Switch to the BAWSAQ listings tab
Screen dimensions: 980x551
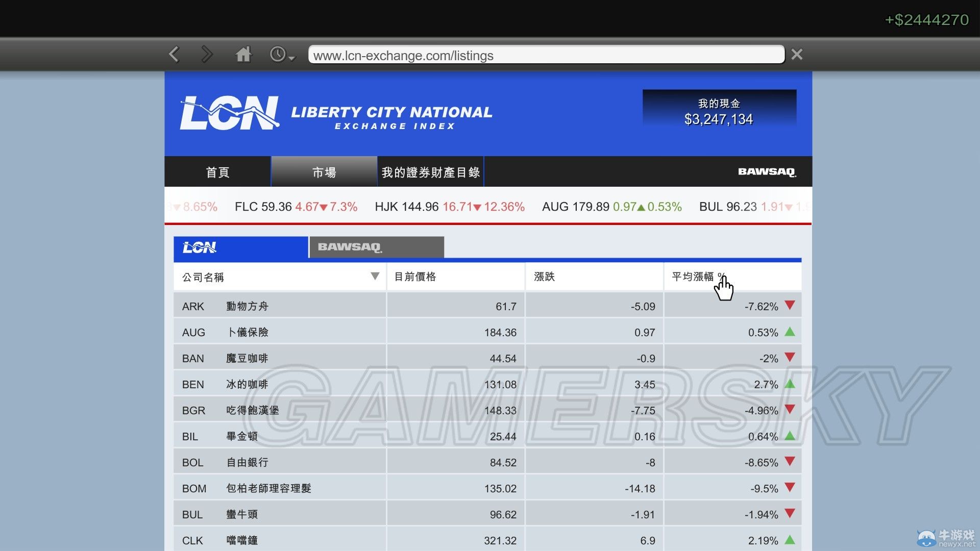[377, 247]
